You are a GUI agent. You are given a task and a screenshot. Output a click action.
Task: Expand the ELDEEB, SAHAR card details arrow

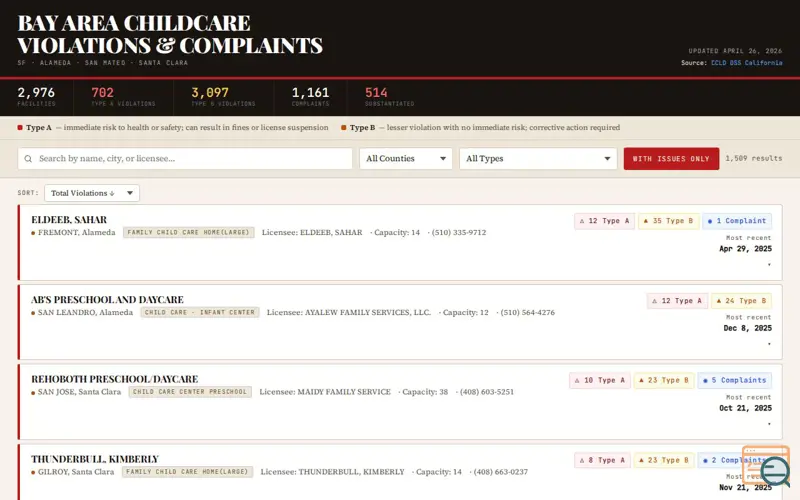(769, 264)
